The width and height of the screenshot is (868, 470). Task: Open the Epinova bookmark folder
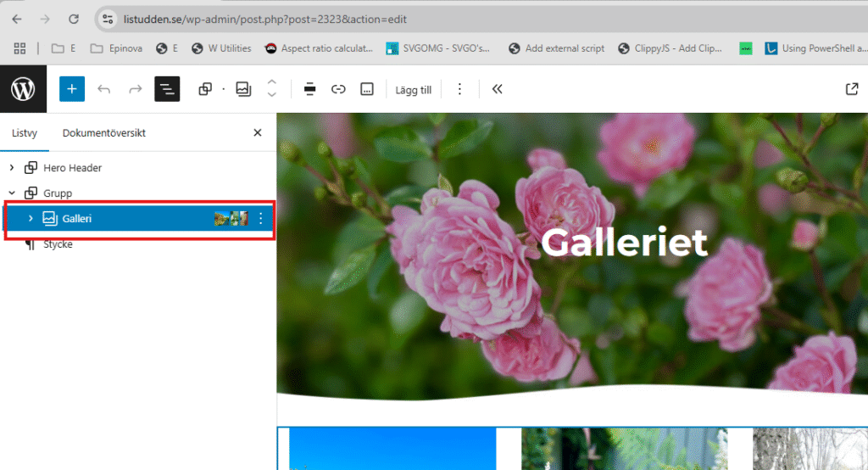tap(116, 48)
